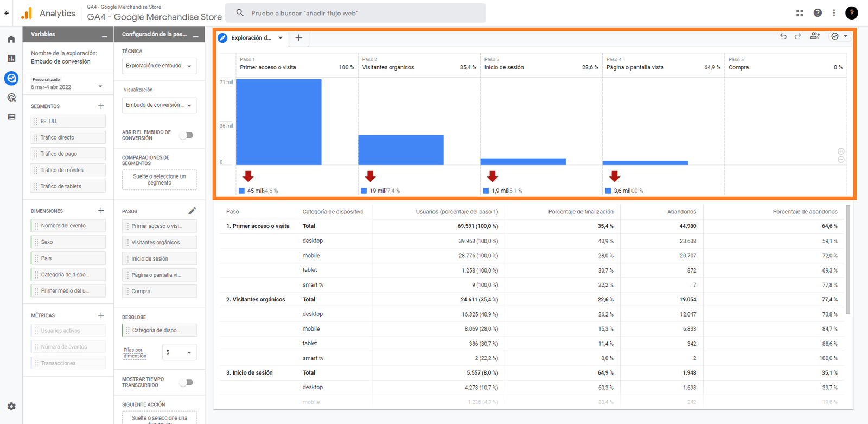Viewport: 868px width, 424px height.
Task: Click table row 2. Visitantes orgánicos
Action: click(x=532, y=300)
